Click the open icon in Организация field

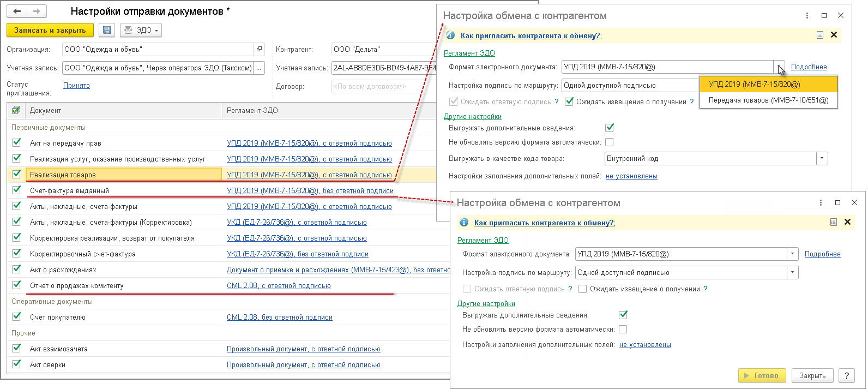coord(259,49)
